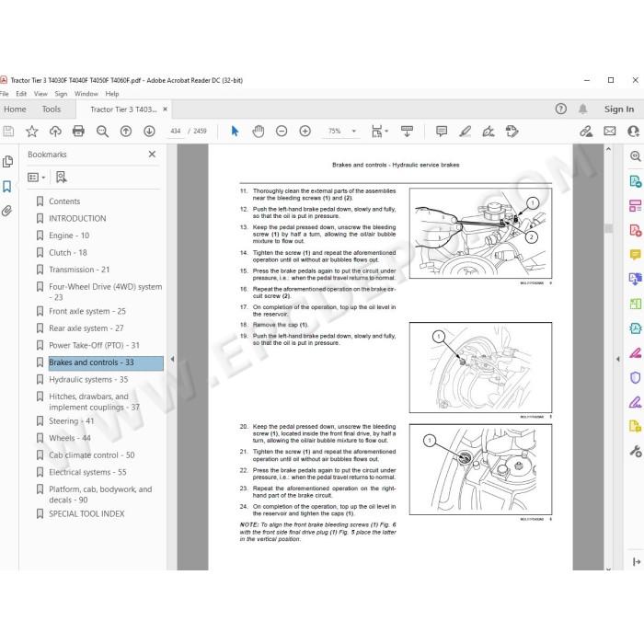Click the vertical scrollbar thumb
The width and height of the screenshot is (644, 644).
[609, 228]
